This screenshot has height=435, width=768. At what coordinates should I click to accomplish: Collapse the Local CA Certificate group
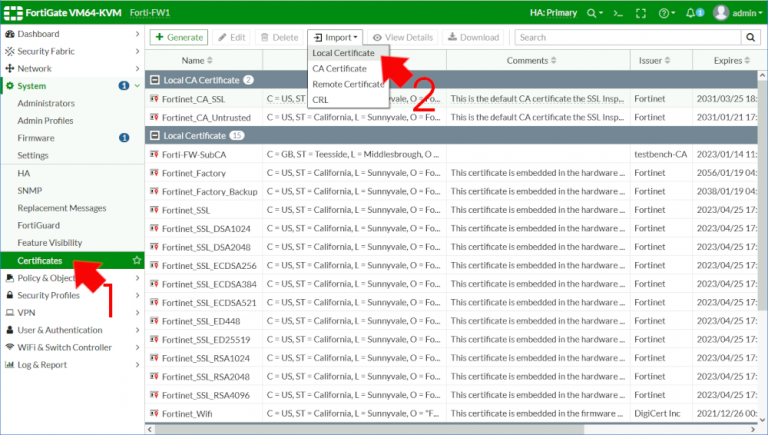[155, 80]
